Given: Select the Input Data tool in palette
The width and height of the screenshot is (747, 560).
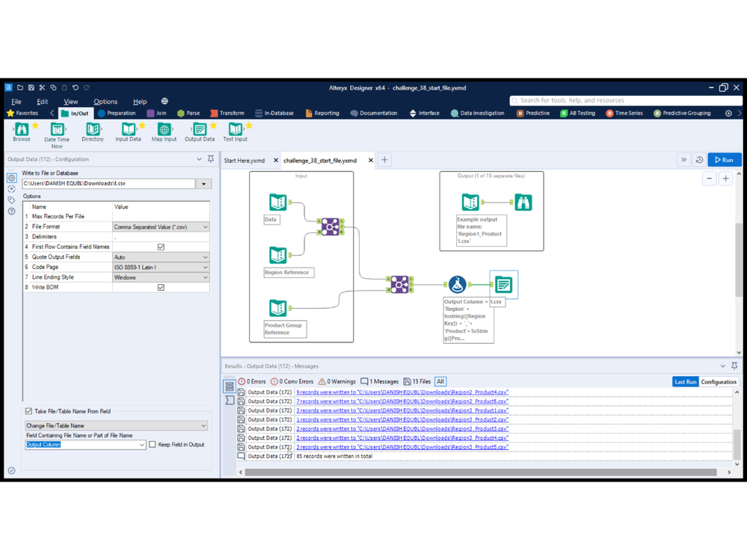Looking at the screenshot, I should coord(128,132).
